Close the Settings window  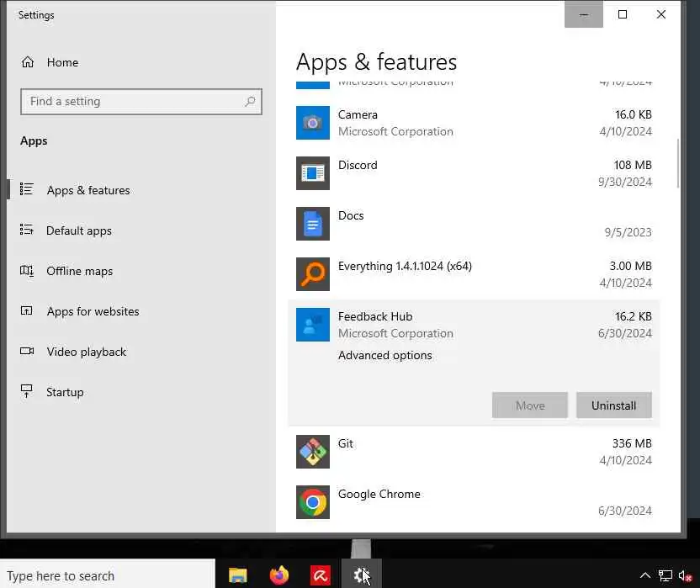coord(661,14)
